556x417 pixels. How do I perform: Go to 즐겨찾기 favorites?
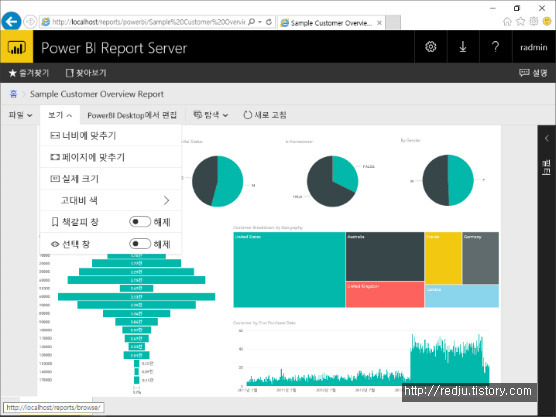pyautogui.click(x=29, y=73)
